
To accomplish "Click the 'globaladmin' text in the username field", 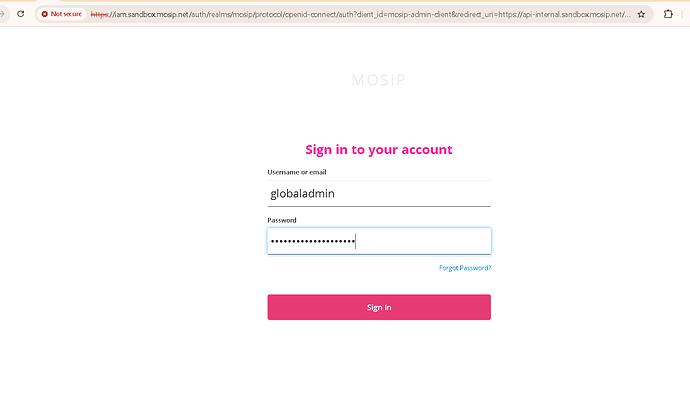I will (x=301, y=193).
